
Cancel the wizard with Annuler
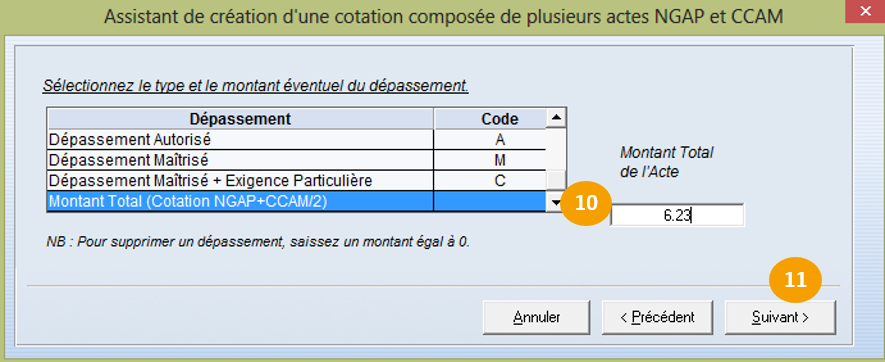(x=536, y=317)
